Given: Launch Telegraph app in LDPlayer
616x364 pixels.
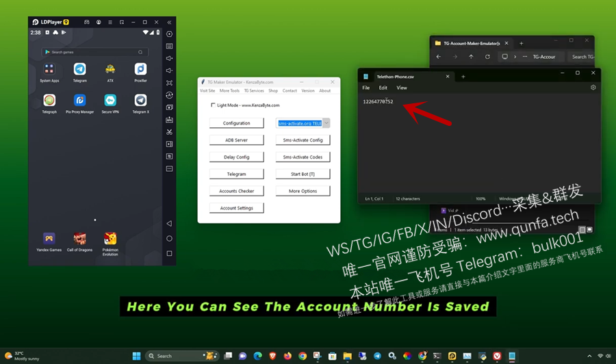Looking at the screenshot, I should tap(49, 101).
